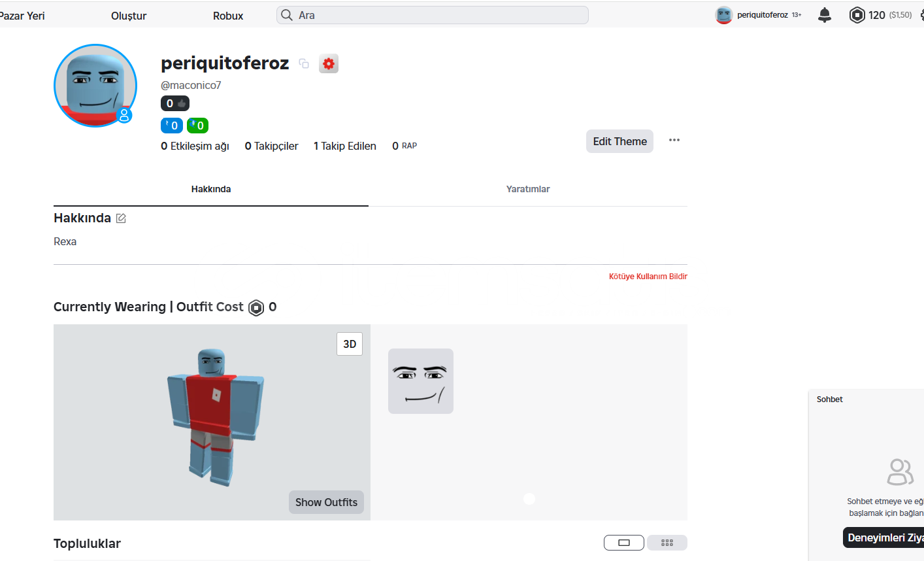The width and height of the screenshot is (924, 561).
Task: Open the notifications bell
Action: pos(825,15)
